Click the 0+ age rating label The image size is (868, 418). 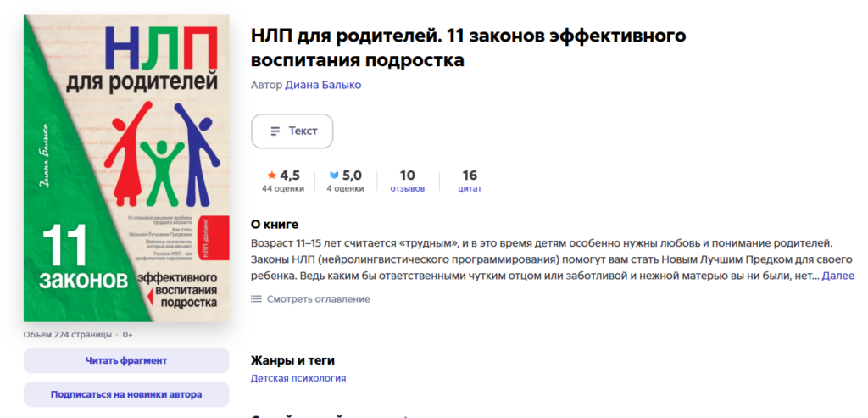pyautogui.click(x=126, y=335)
